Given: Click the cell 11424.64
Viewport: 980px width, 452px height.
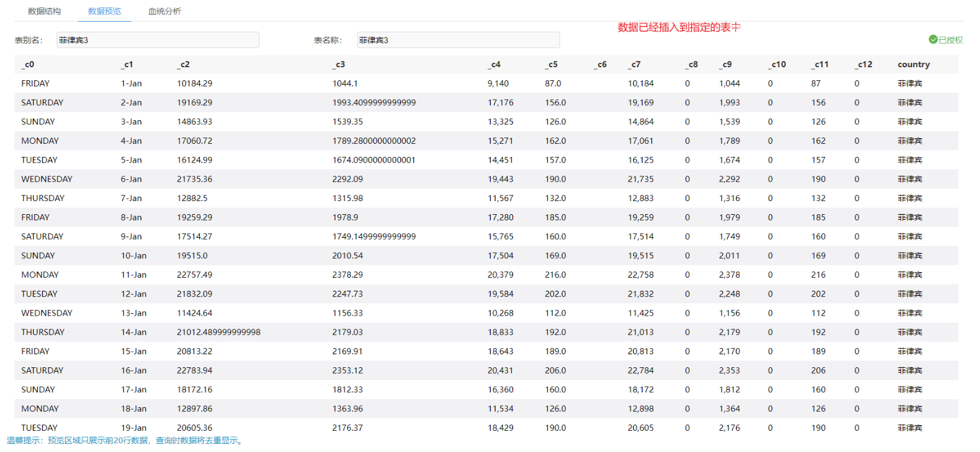Looking at the screenshot, I should [194, 313].
